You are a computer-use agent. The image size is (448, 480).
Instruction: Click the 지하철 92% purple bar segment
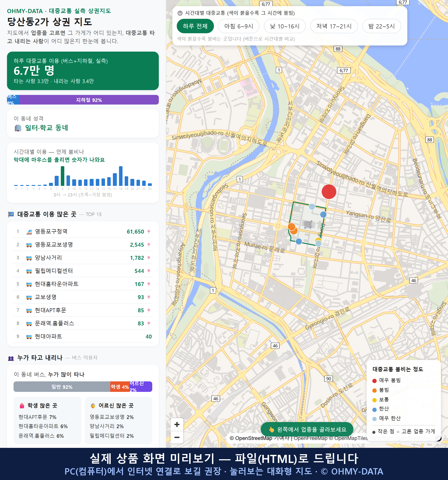(x=89, y=100)
